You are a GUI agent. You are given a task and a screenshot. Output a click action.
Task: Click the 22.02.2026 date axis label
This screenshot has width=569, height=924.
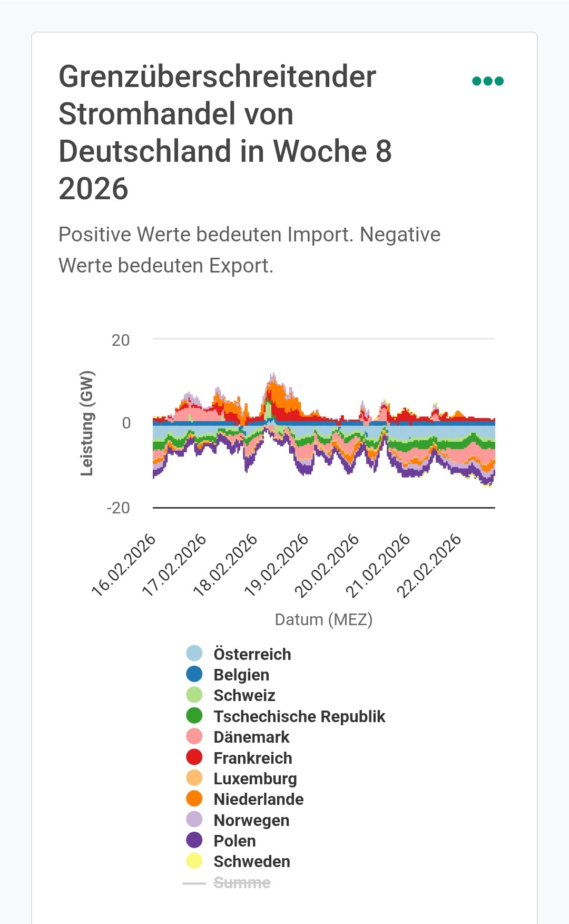pyautogui.click(x=429, y=565)
